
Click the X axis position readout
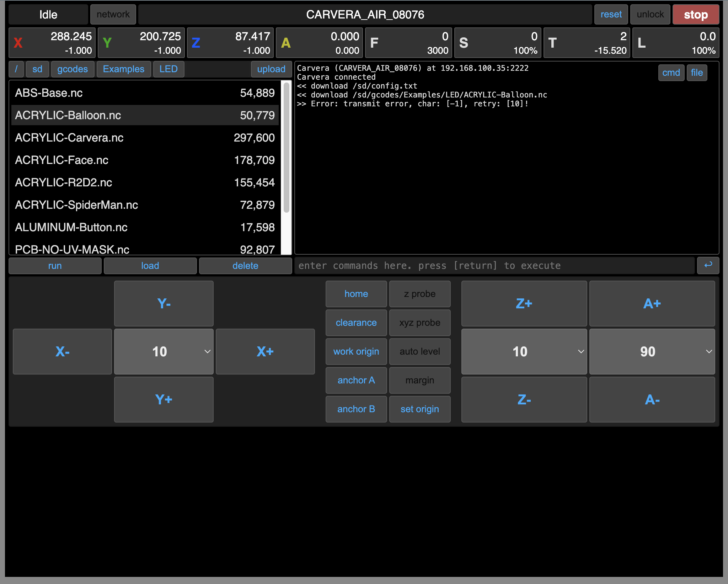[x=52, y=43]
